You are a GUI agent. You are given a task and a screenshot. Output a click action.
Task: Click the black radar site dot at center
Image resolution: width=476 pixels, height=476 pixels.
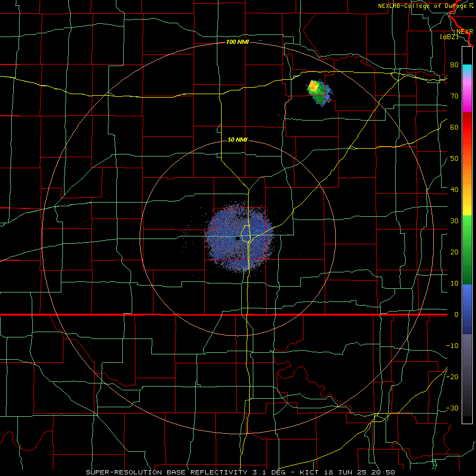click(237, 239)
